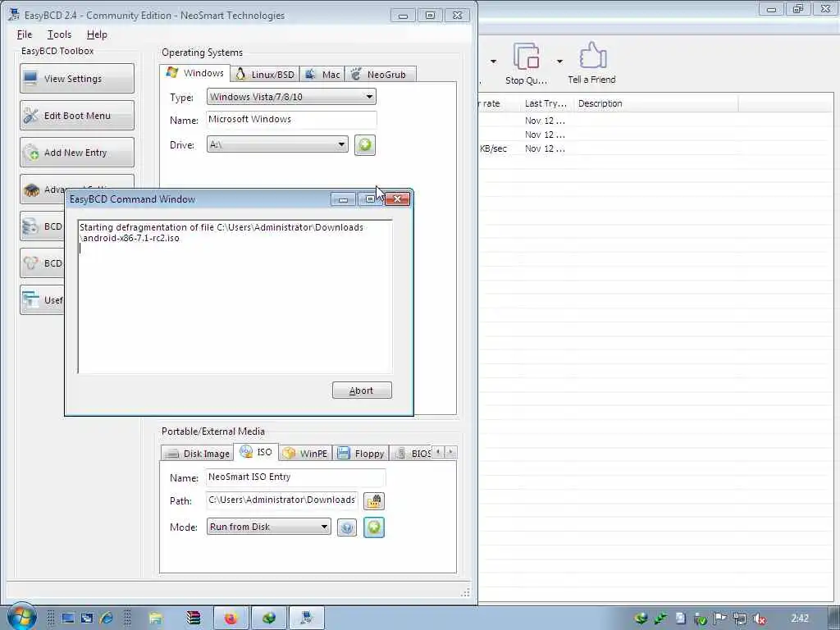The image size is (840, 630).
Task: Click the ISO Path input field
Action: [x=282, y=500]
